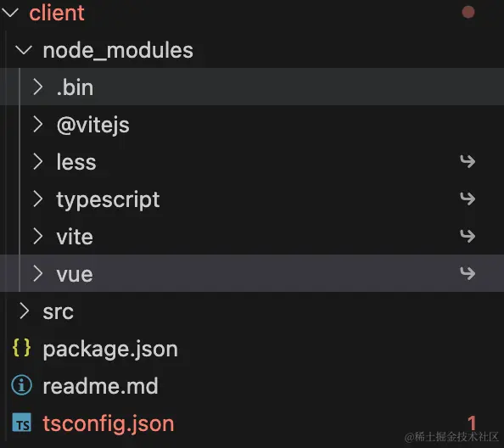This screenshot has width=504, height=448.
Task: Expand the @vitejs folder chevron
Action: click(x=38, y=124)
